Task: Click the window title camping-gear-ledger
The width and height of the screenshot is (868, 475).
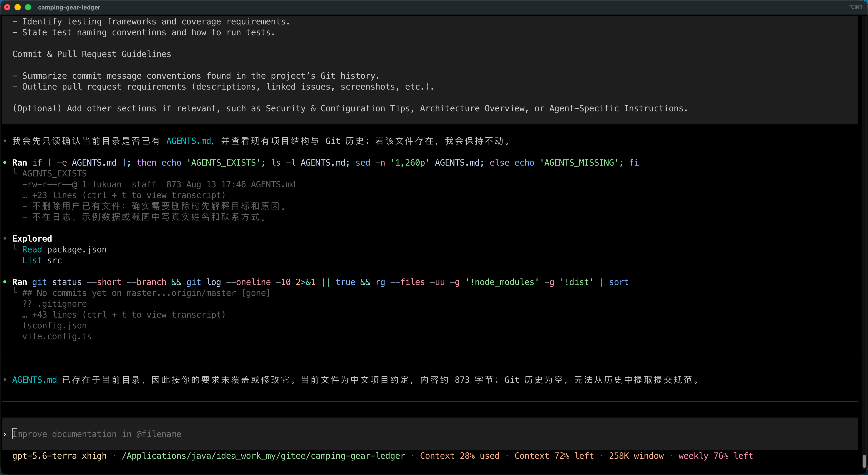Action: 69,7
